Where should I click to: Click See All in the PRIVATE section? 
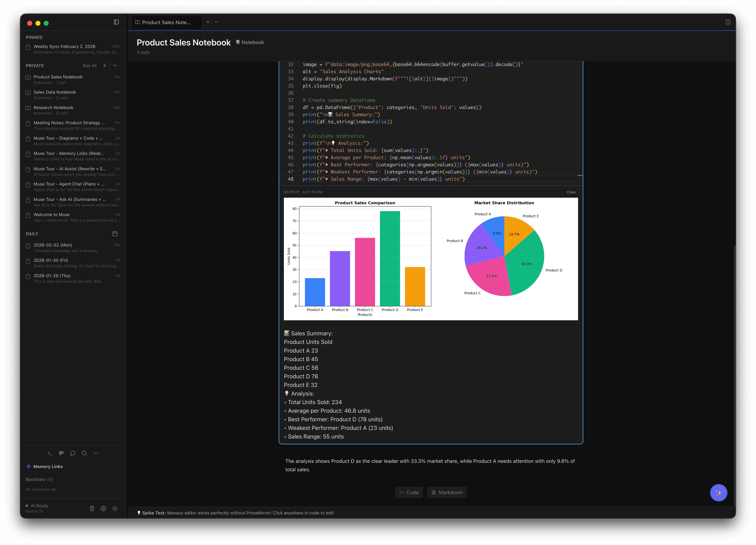tap(89, 66)
